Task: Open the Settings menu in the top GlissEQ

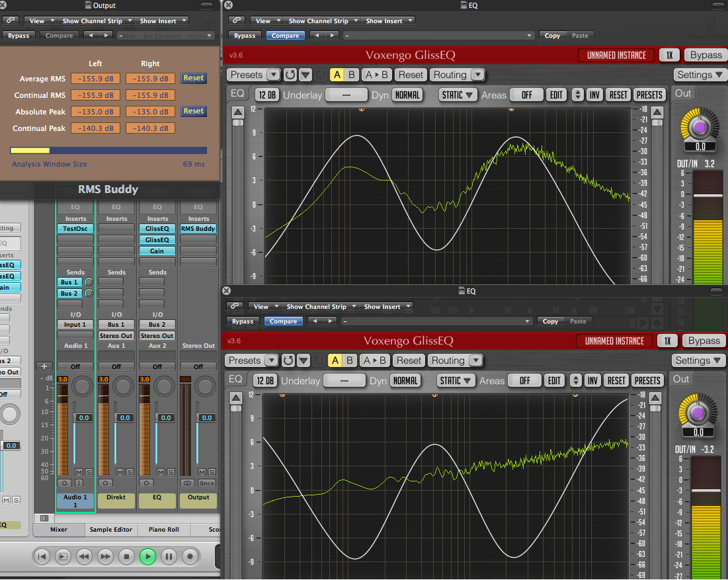Action: click(x=699, y=75)
